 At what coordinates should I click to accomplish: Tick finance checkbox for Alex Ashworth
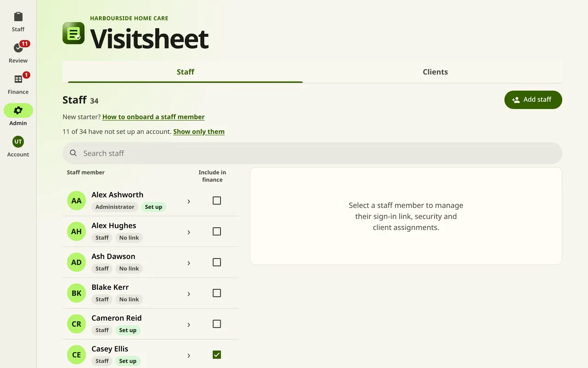click(217, 201)
